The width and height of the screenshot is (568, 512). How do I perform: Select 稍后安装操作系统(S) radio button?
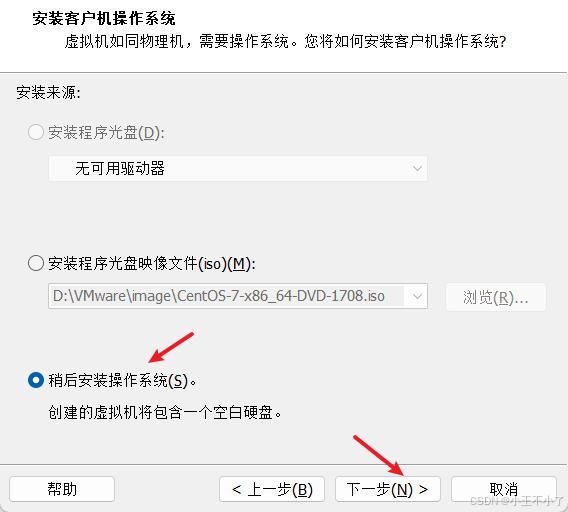click(36, 380)
